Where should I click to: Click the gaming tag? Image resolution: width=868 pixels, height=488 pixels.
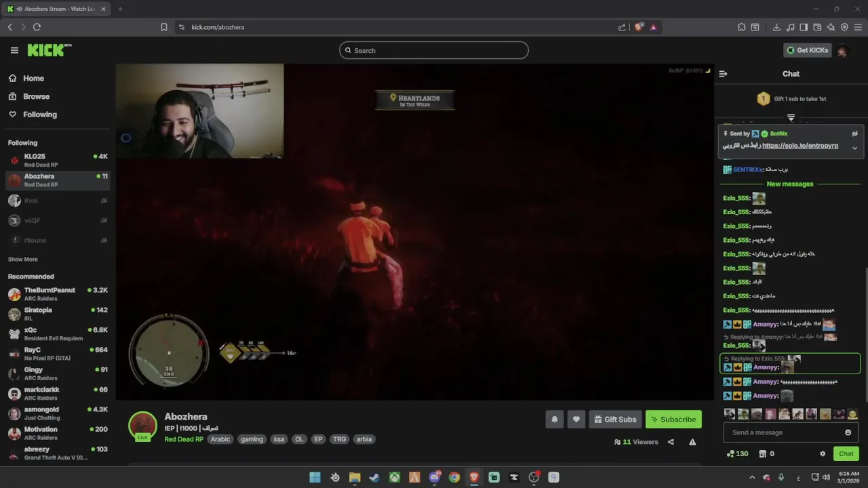252,439
